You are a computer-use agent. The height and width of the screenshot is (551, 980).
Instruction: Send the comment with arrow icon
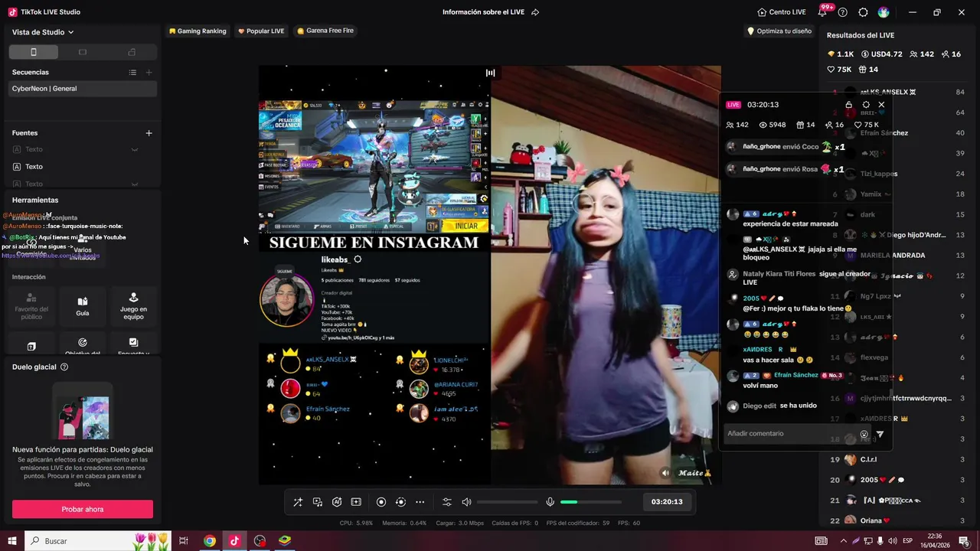880,435
